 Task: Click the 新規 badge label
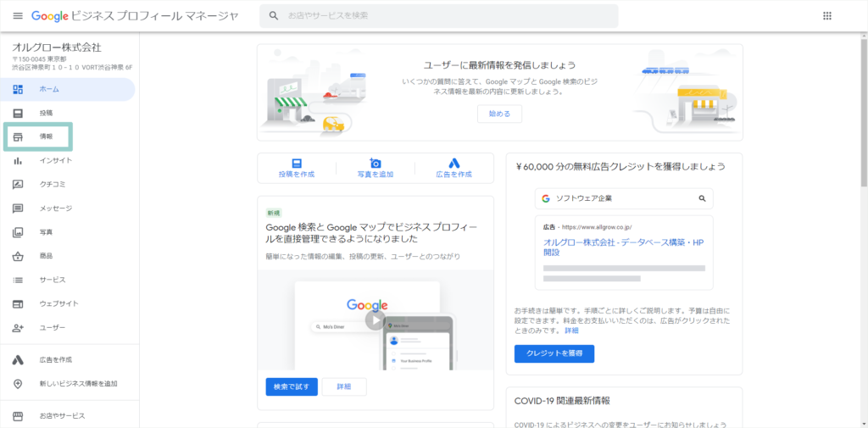coord(274,213)
